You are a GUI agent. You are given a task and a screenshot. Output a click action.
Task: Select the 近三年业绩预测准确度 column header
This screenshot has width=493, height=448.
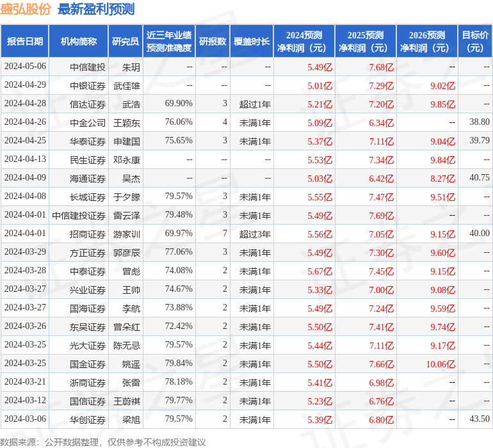pyautogui.click(x=169, y=41)
